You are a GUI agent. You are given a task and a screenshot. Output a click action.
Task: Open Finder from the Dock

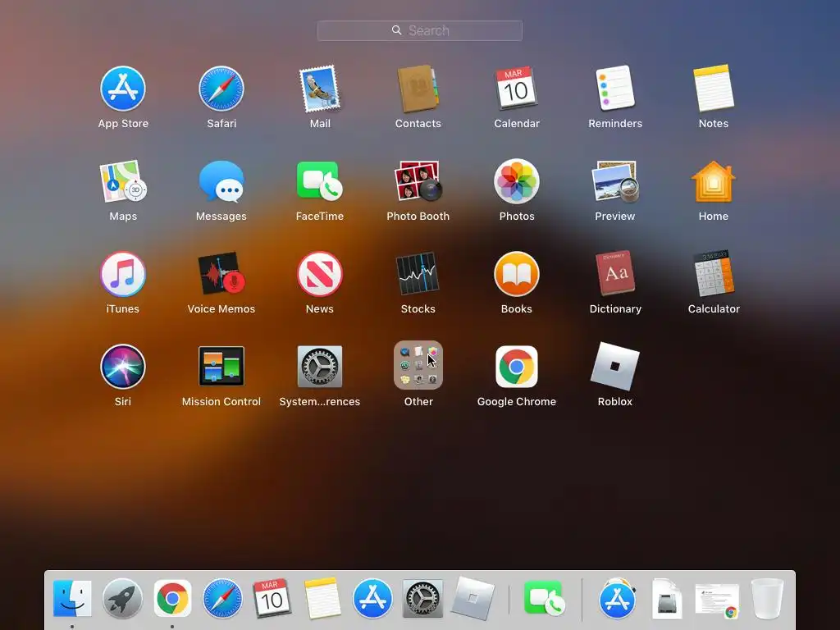(72, 598)
